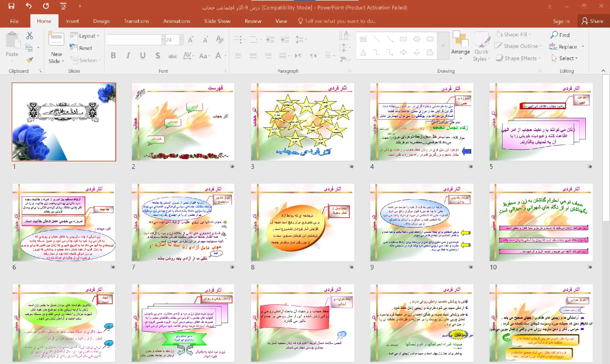Viewport: 610px width, 364px height.
Task: Click the Cut scissors icon
Action: 30,35
